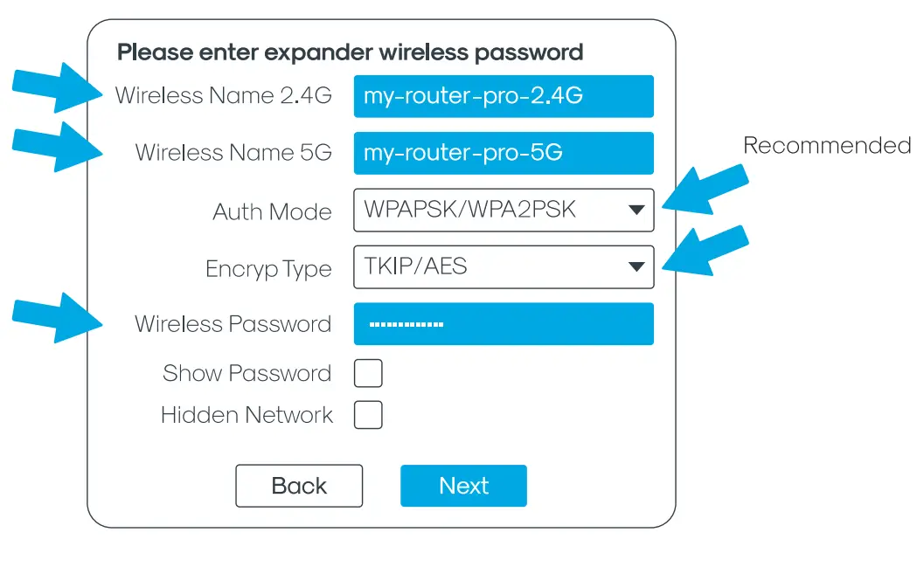Click the "Wireless Name 5G" field label

233,153
